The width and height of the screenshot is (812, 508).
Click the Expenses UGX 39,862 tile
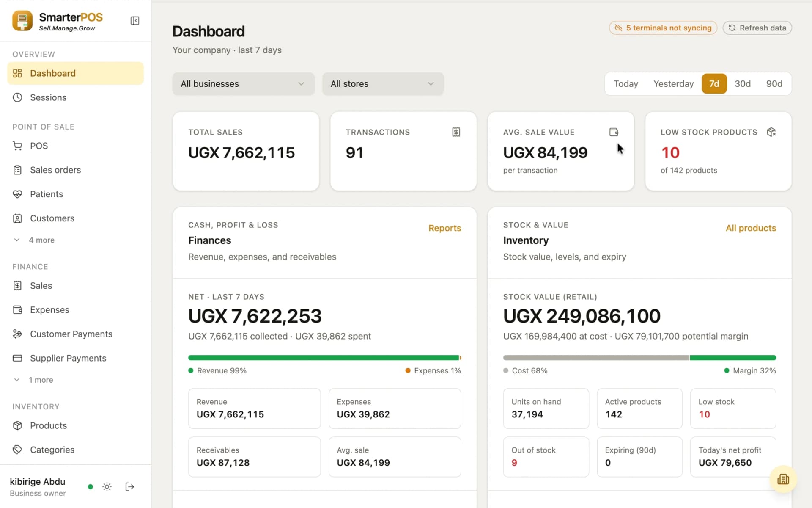(395, 409)
